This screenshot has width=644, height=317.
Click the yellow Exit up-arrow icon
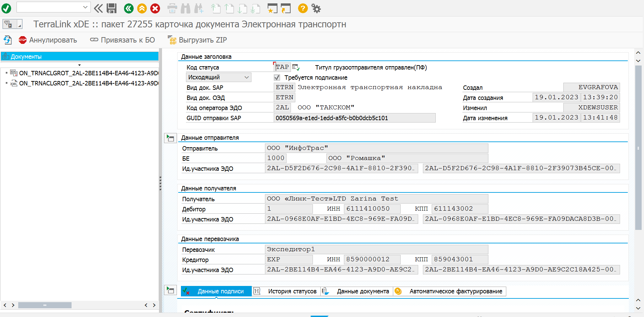tap(142, 8)
